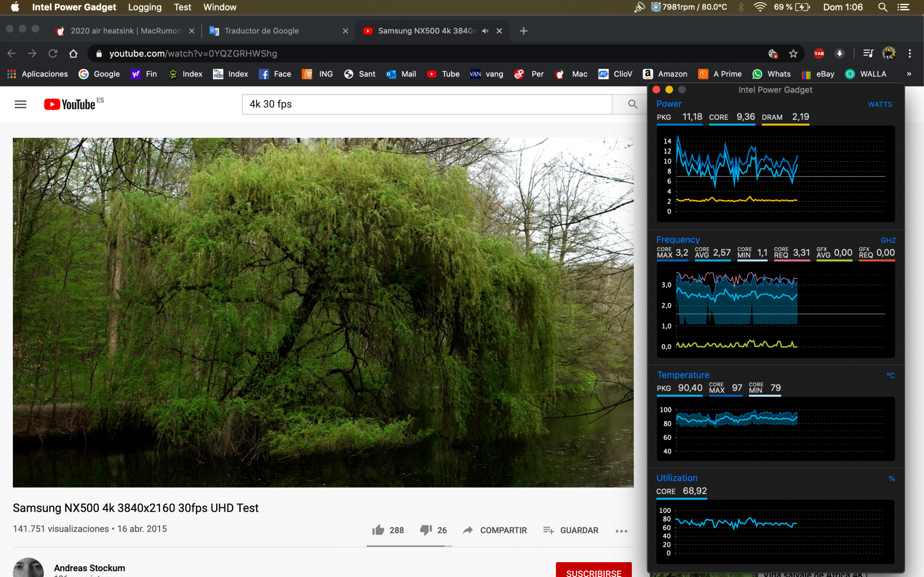This screenshot has height=577, width=924.
Task: Open the Amazon bookmark
Action: 665,74
